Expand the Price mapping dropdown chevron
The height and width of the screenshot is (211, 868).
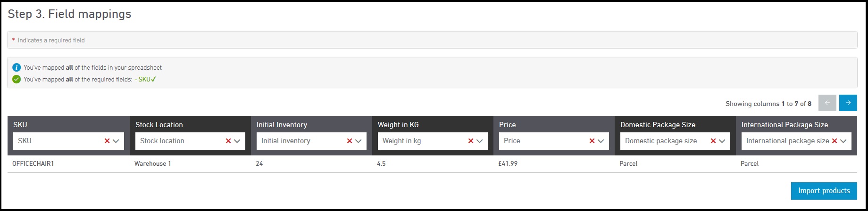pyautogui.click(x=601, y=141)
